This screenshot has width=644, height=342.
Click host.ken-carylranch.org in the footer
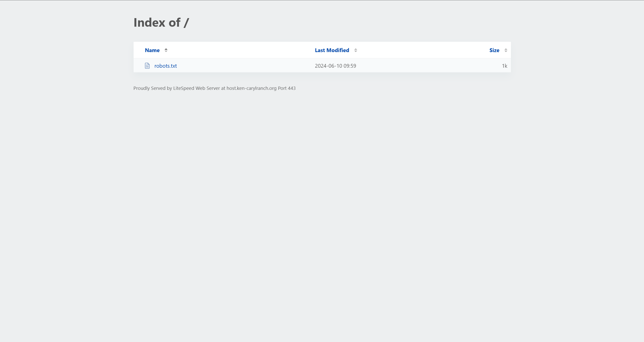(x=251, y=88)
